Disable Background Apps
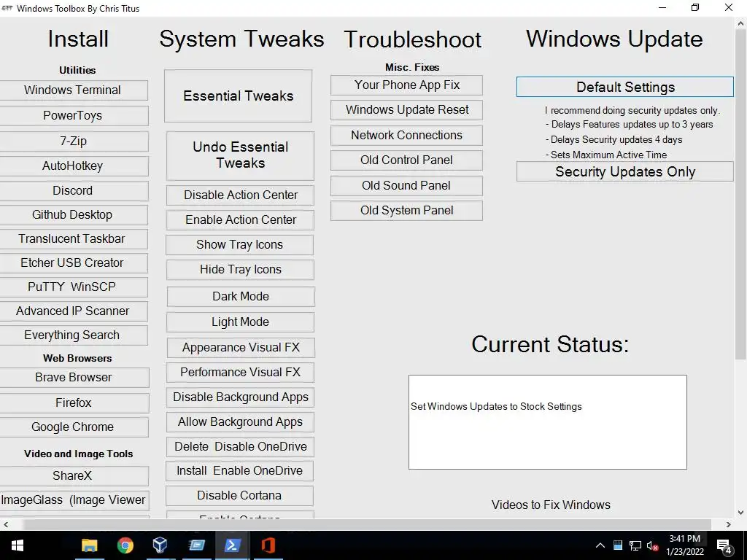 [x=240, y=397]
